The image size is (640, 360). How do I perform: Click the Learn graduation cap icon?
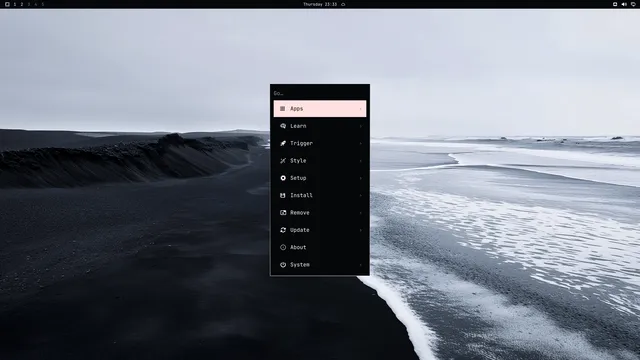pyautogui.click(x=282, y=126)
